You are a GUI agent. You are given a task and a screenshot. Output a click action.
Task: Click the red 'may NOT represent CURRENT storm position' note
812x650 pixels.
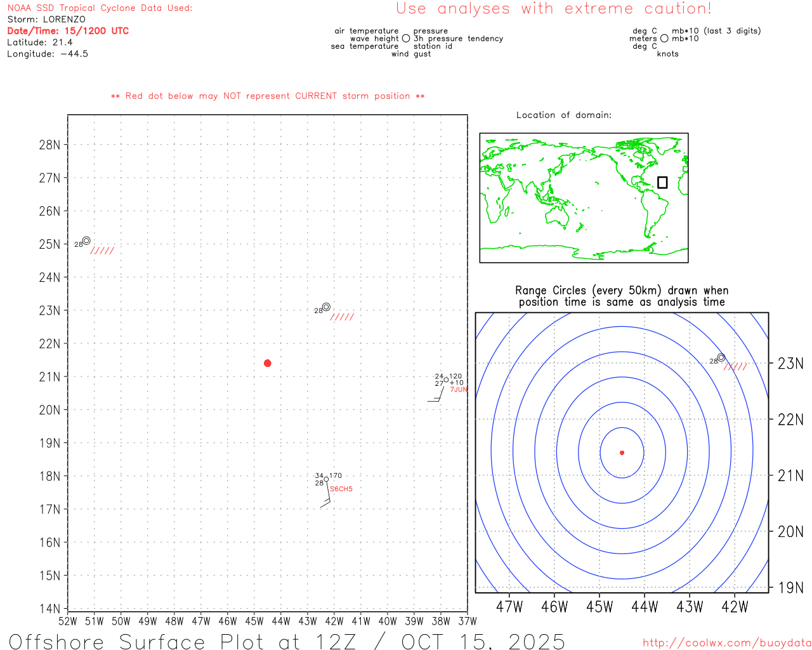click(x=268, y=96)
